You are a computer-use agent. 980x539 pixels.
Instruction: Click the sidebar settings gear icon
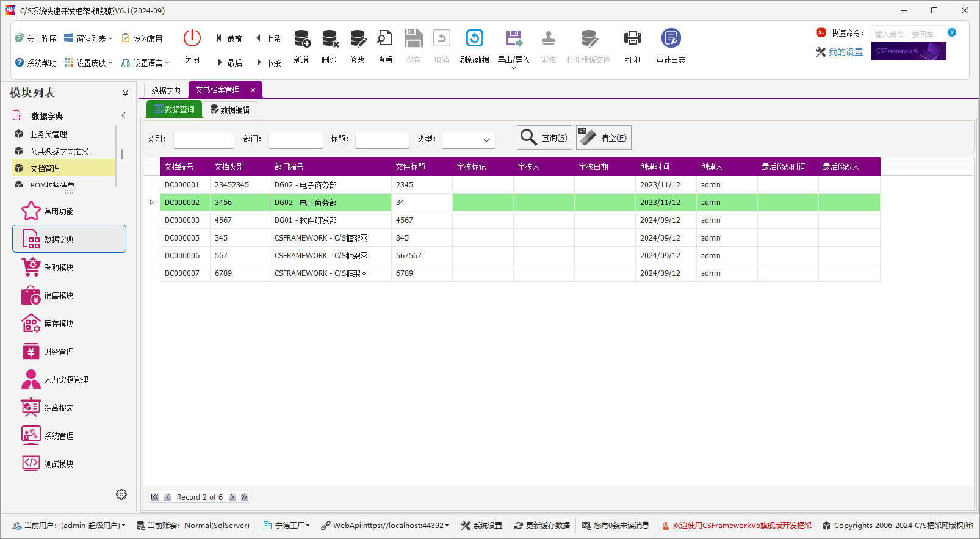tap(121, 494)
